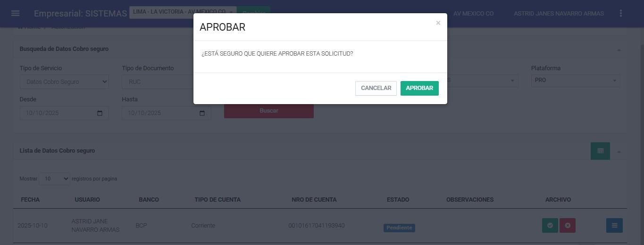Open the hamburger navigation menu
644x245 pixels.
(x=15, y=13)
